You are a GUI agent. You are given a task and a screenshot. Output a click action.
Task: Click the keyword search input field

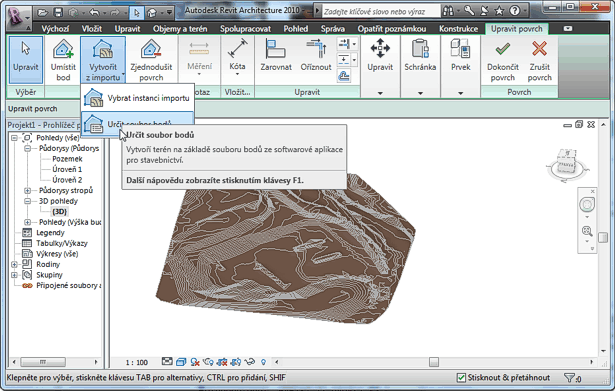pyautogui.click(x=380, y=11)
